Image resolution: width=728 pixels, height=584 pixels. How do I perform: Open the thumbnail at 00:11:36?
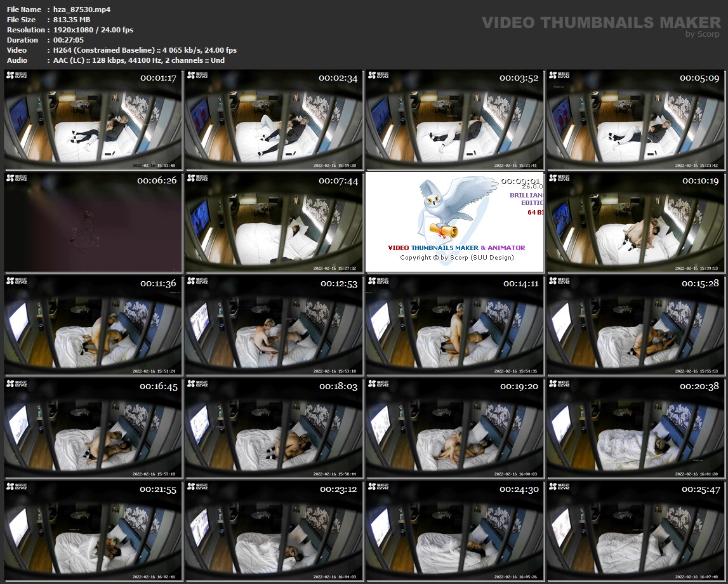coord(93,326)
